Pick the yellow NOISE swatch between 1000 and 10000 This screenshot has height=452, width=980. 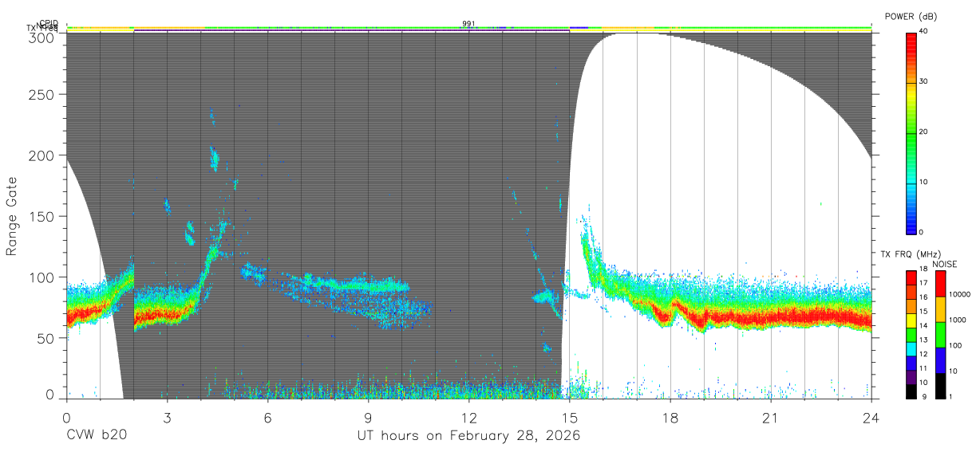[x=939, y=309]
